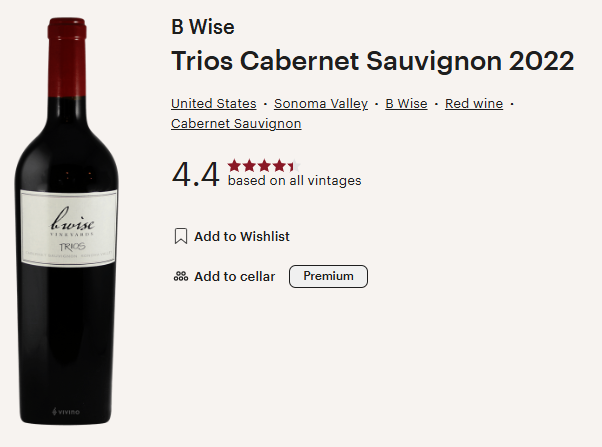Click the 4.4 average rating number

click(x=195, y=174)
